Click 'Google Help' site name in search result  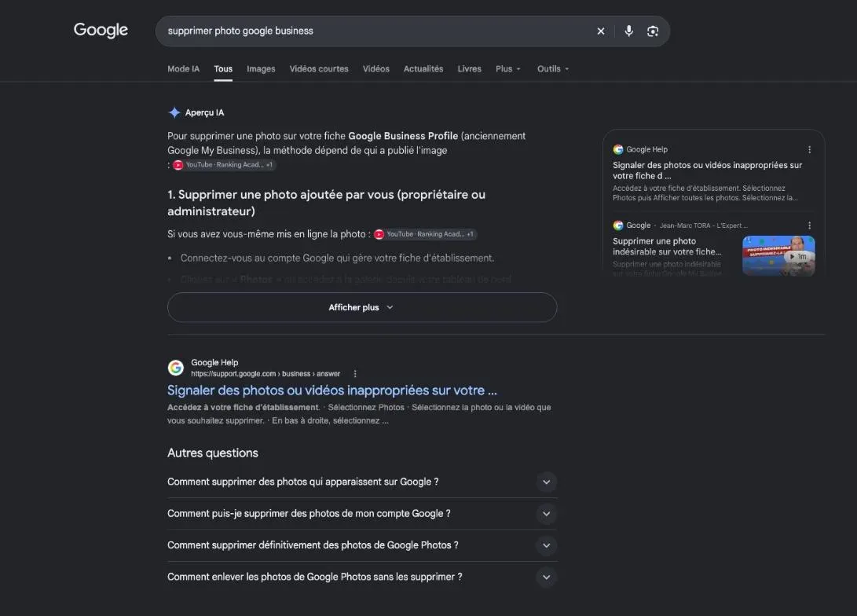[214, 362]
